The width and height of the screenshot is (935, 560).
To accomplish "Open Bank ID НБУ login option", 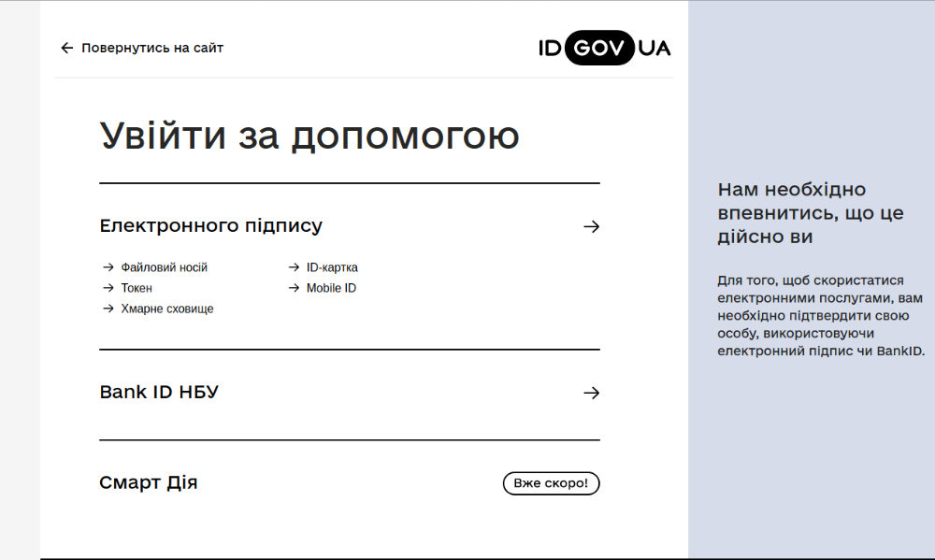I will 159,392.
